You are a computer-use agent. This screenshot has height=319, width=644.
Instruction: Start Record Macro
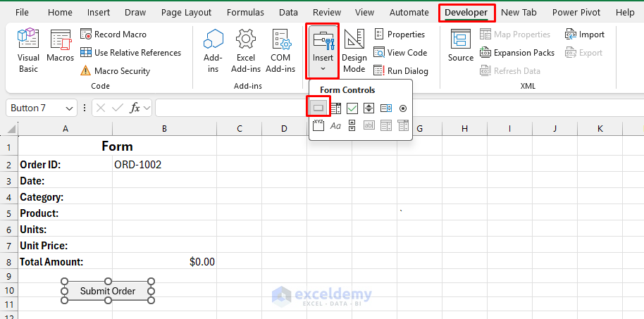pos(113,35)
